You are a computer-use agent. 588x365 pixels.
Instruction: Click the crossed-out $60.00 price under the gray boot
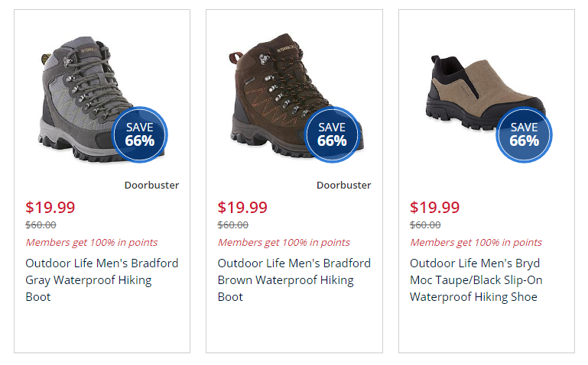pos(41,224)
